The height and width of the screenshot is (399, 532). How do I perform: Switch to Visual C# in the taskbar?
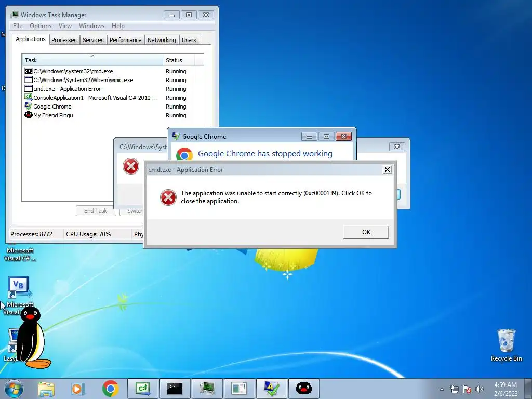pyautogui.click(x=143, y=389)
